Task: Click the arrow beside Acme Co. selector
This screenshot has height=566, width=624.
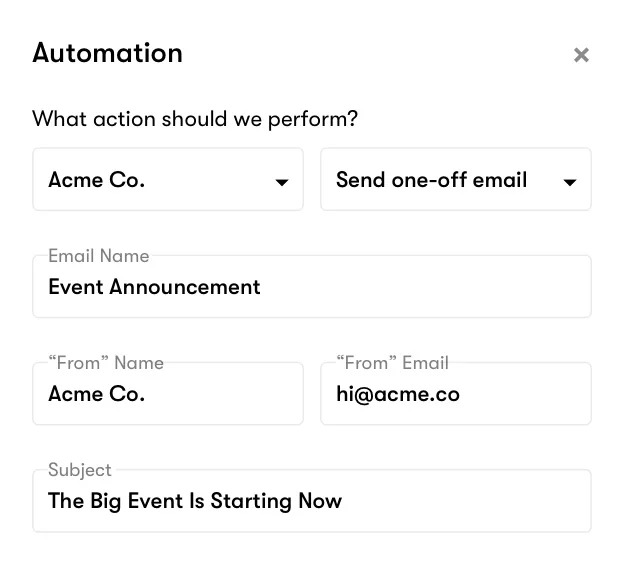Action: [281, 182]
